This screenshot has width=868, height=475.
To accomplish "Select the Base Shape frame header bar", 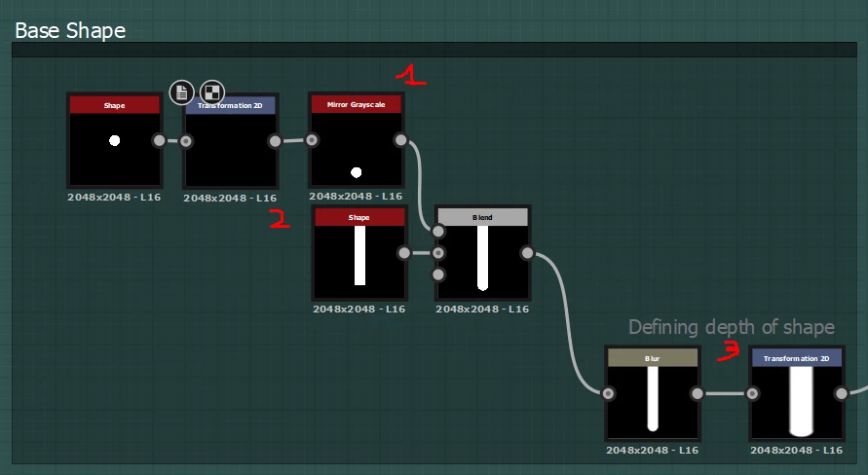I will click(x=434, y=50).
